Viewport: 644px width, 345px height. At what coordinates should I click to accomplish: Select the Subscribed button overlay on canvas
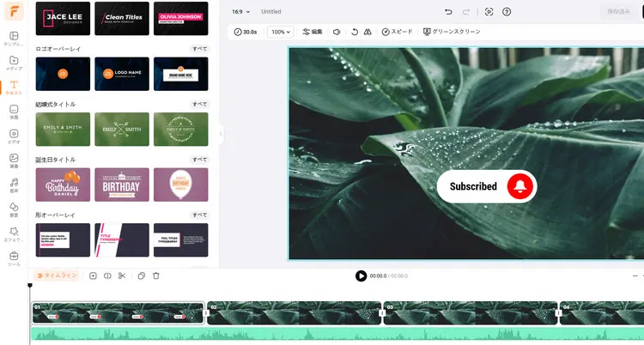point(487,186)
